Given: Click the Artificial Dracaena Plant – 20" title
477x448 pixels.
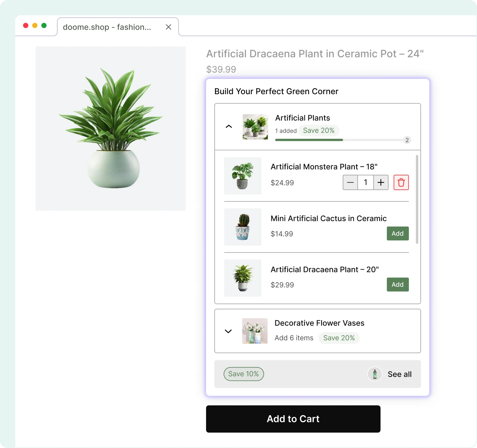Looking at the screenshot, I should (325, 269).
